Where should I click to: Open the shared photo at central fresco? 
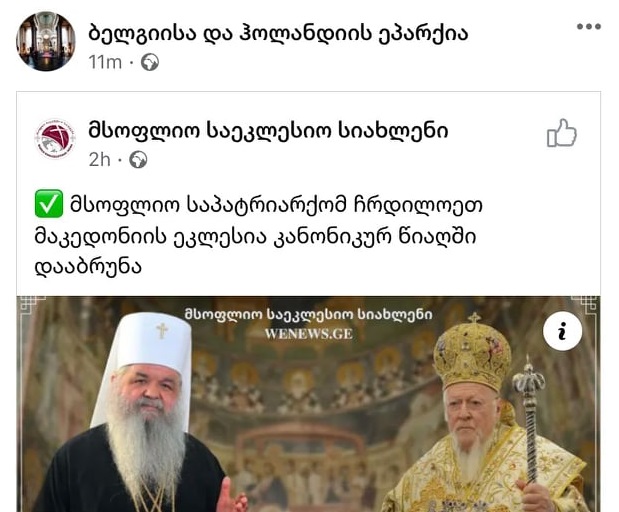308,404
